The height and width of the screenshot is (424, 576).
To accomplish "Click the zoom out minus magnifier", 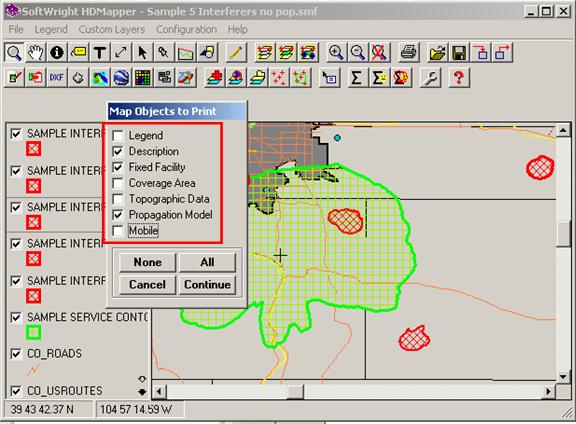I will click(357, 53).
